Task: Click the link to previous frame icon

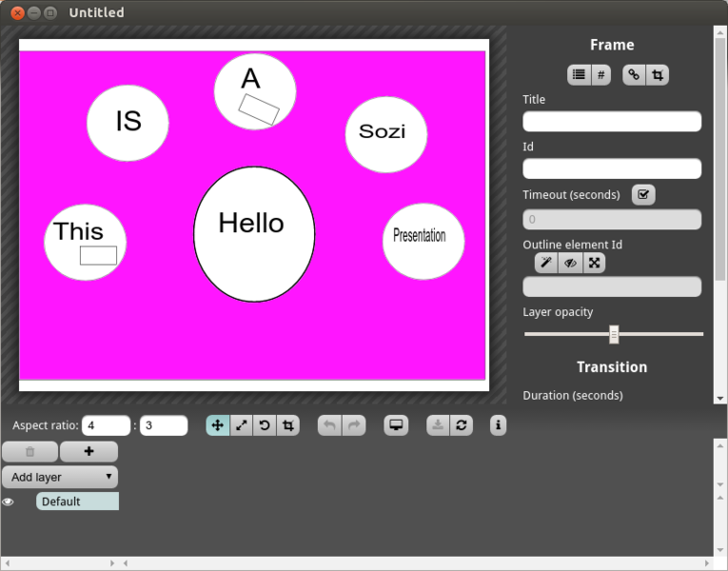Action: point(634,75)
